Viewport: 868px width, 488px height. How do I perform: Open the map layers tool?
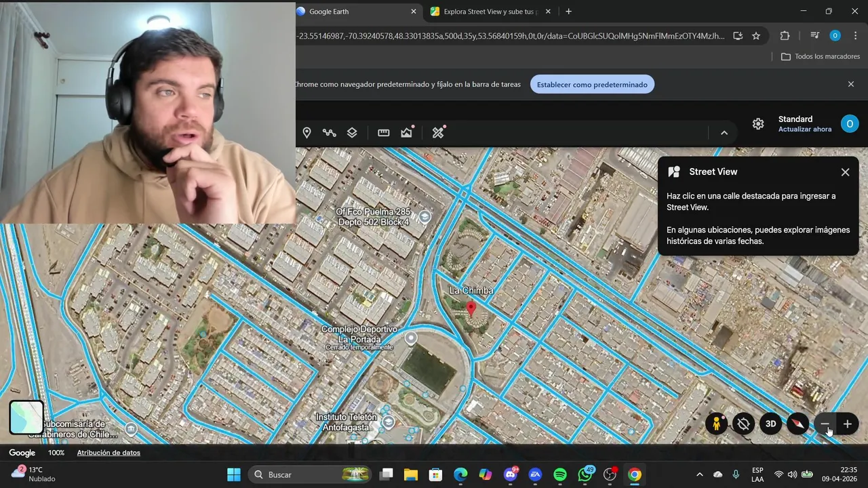[x=352, y=133]
